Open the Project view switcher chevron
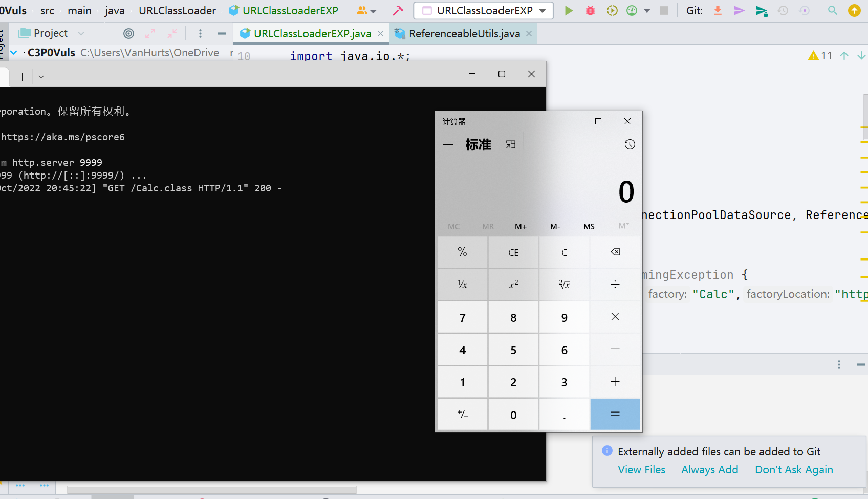This screenshot has width=868, height=499. (82, 33)
